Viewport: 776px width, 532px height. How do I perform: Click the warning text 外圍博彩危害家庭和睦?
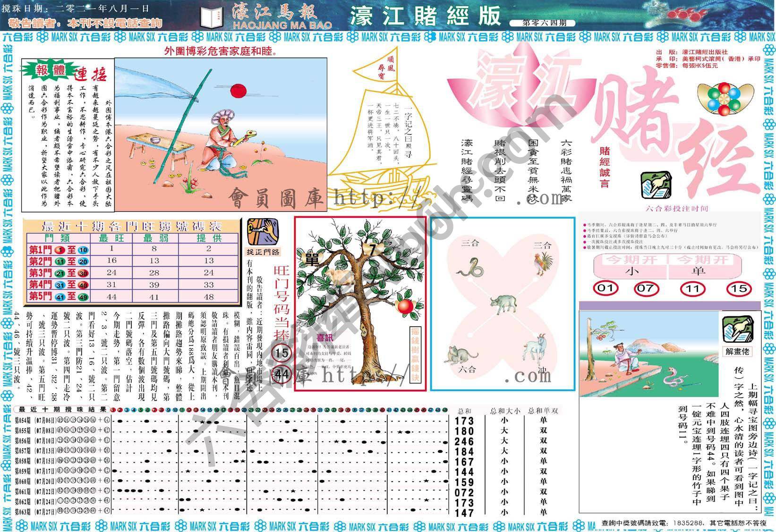click(x=221, y=51)
